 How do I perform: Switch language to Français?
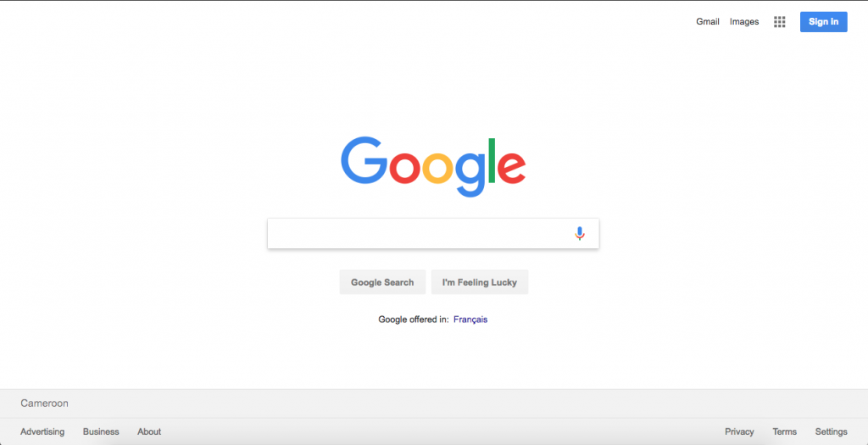(x=470, y=320)
